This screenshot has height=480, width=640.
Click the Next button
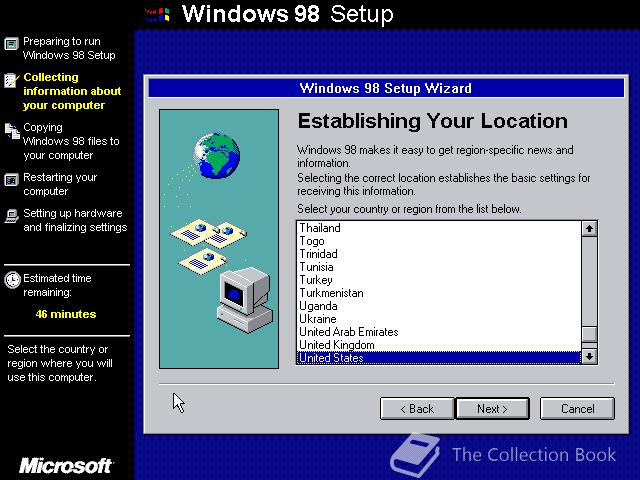pyautogui.click(x=492, y=409)
